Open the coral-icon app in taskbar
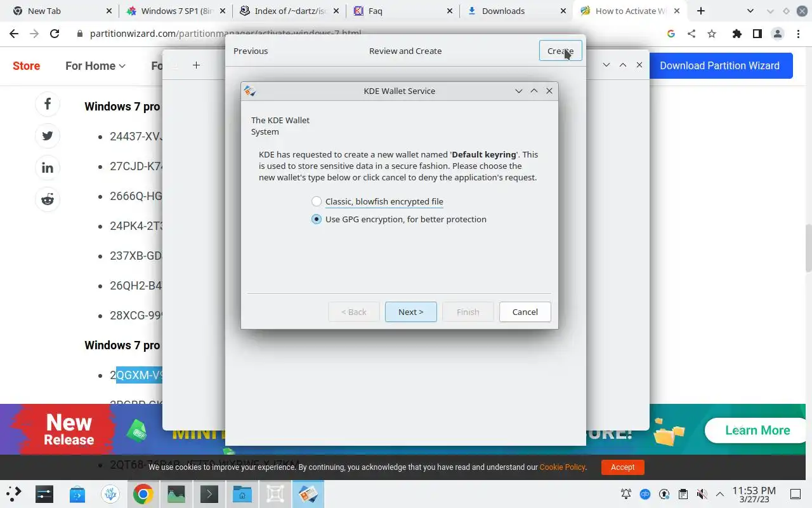This screenshot has width=812, height=508. tap(110, 493)
